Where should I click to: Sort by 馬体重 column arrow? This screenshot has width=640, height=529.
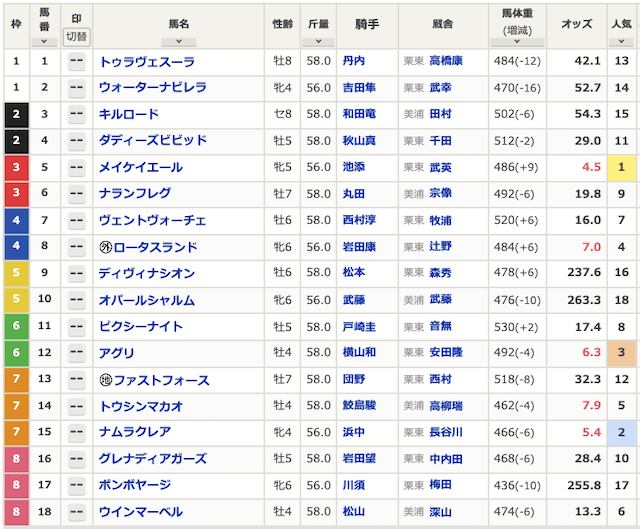(x=517, y=42)
